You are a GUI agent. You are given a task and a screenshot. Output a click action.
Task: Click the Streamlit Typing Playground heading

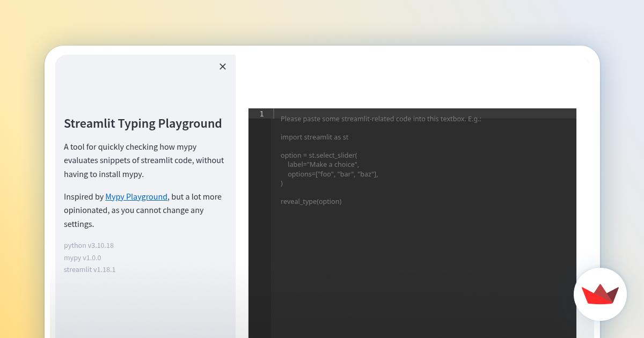143,123
